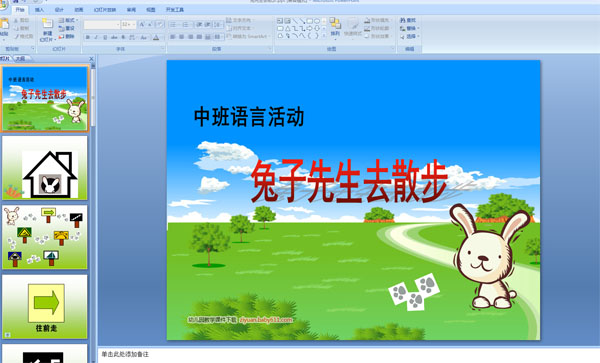The height and width of the screenshot is (363, 600).
Task: Toggle Italic formatting
Action: point(96,37)
